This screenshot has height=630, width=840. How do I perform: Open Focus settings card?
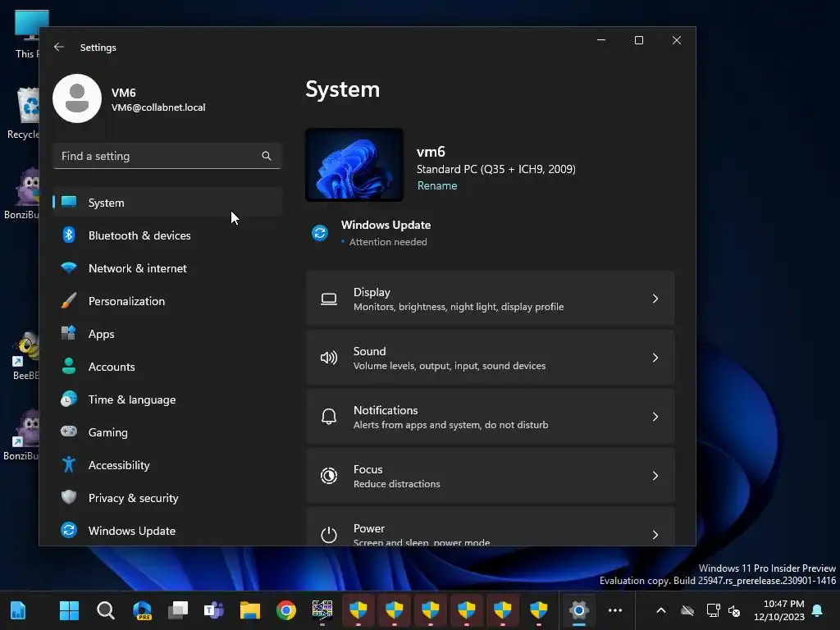coord(491,475)
